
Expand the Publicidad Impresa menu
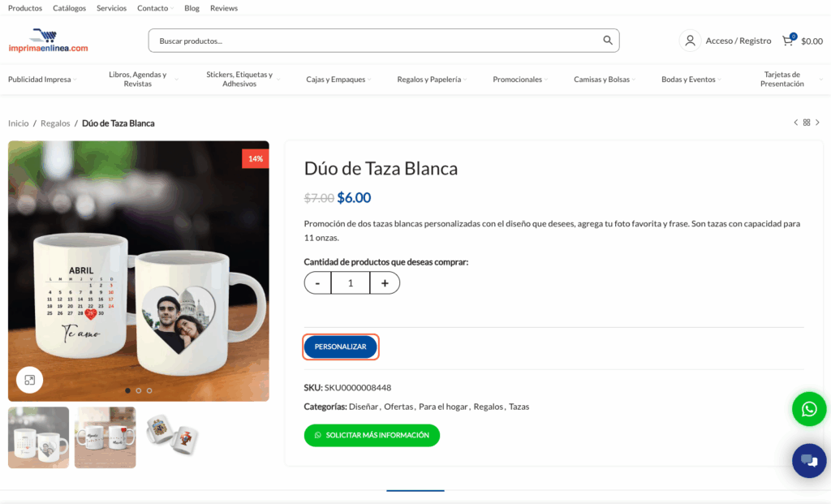(43, 80)
